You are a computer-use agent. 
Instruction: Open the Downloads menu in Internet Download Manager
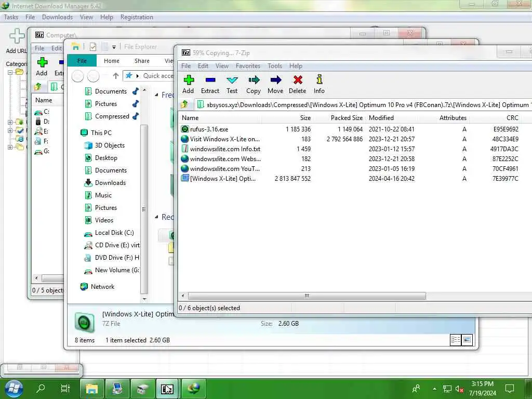tap(57, 17)
